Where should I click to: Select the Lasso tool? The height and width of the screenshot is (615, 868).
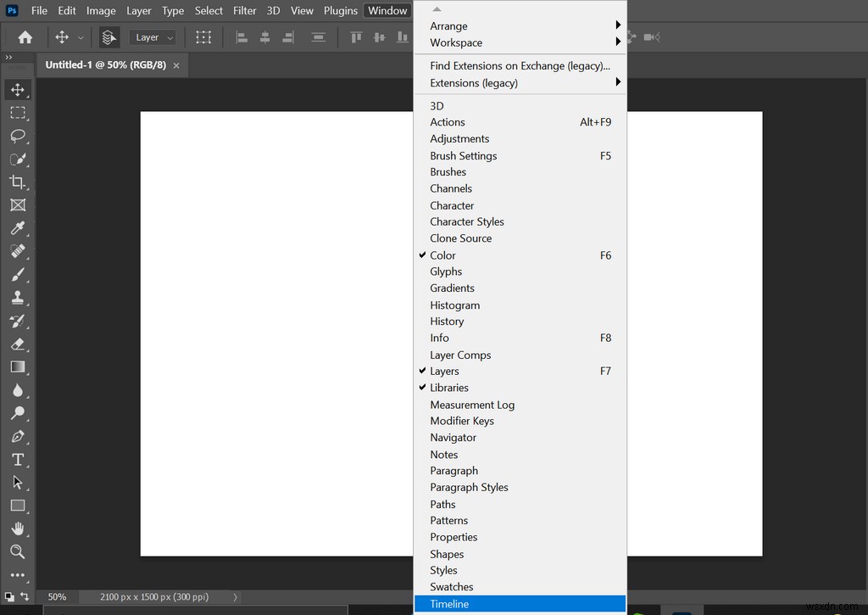coord(18,136)
